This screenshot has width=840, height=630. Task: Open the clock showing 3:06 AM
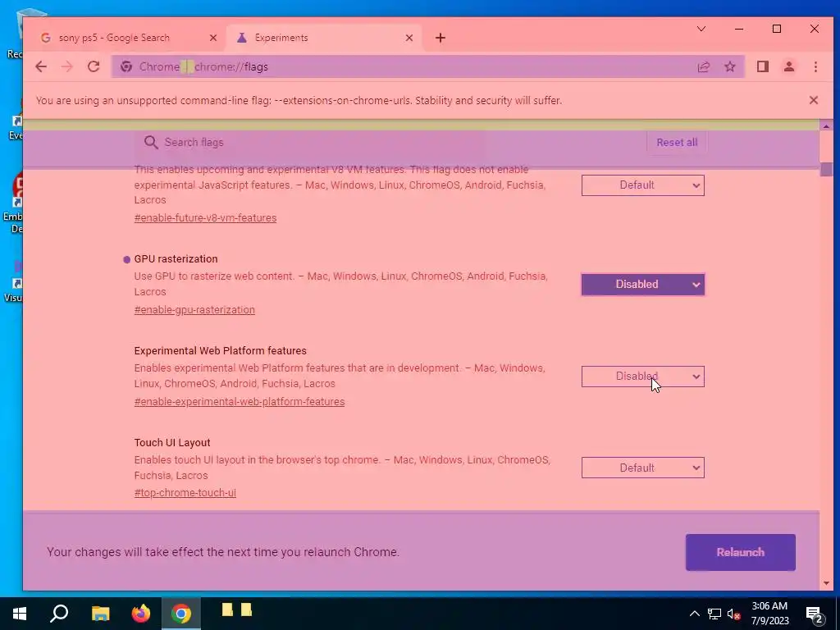769,614
